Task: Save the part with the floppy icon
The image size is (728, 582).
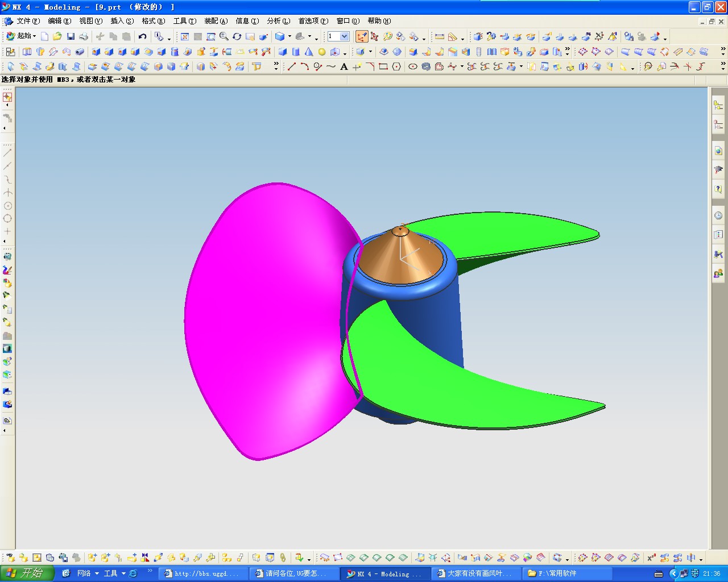Action: point(71,36)
